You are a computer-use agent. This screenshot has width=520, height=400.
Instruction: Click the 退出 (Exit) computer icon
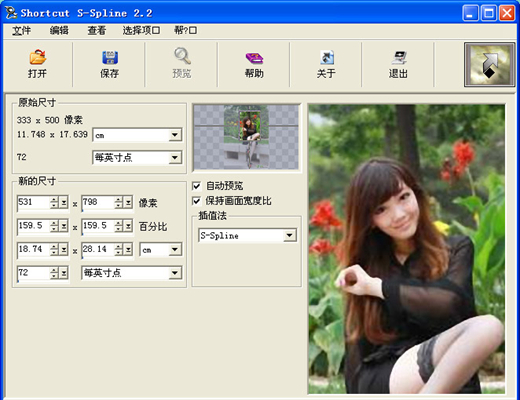click(399, 57)
